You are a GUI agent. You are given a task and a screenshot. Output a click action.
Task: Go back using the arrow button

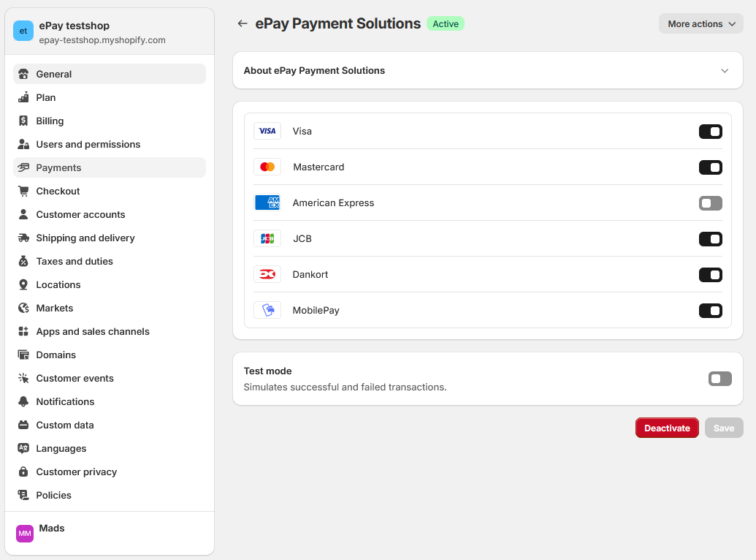(242, 23)
